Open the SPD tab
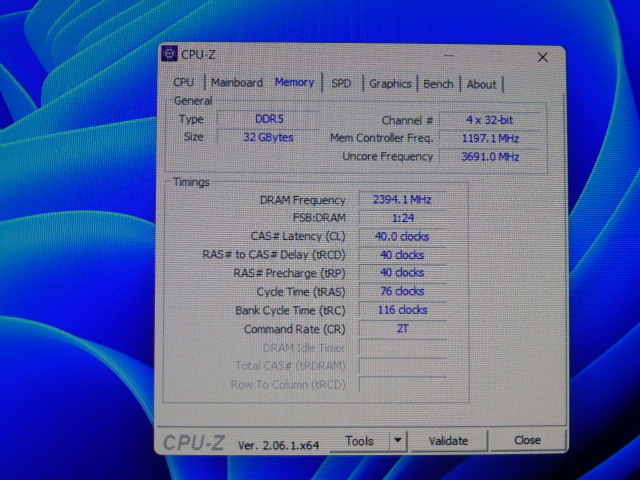Viewport: 640px width, 480px height. 341,84
